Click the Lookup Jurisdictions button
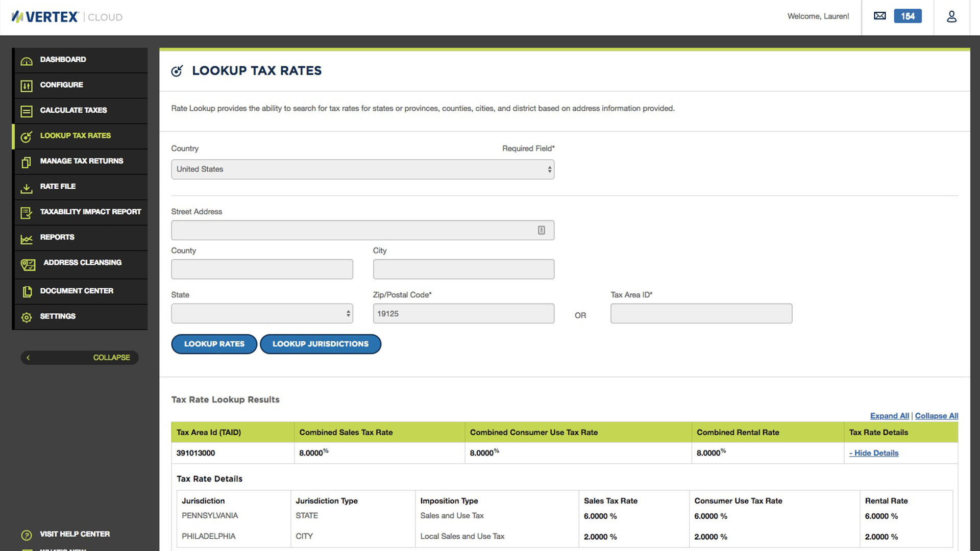Image resolution: width=980 pixels, height=551 pixels. coord(321,344)
